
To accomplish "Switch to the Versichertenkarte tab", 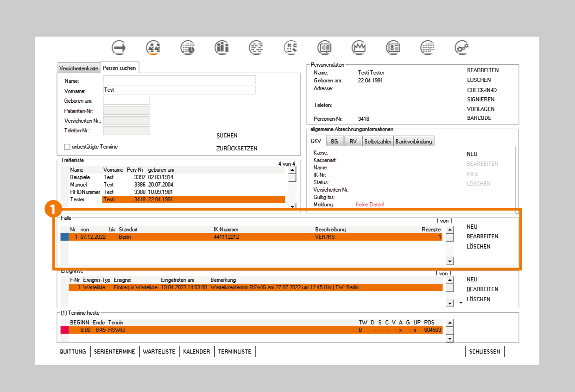I will [x=79, y=68].
